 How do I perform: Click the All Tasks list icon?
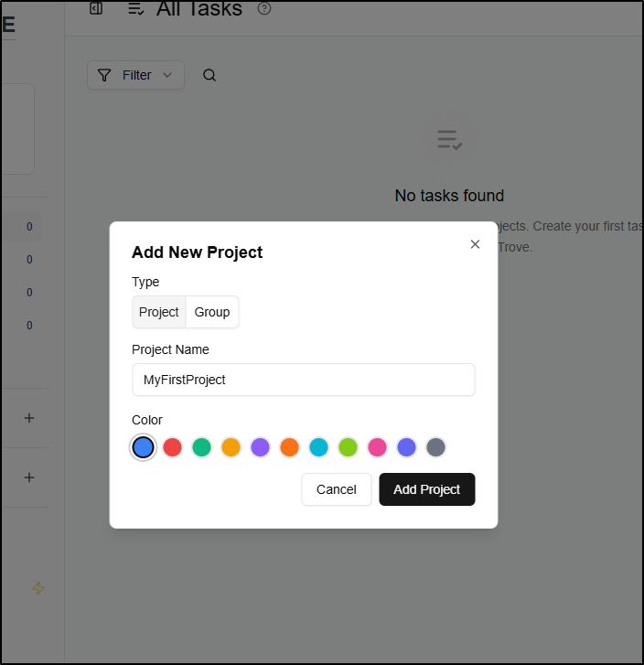pyautogui.click(x=136, y=8)
